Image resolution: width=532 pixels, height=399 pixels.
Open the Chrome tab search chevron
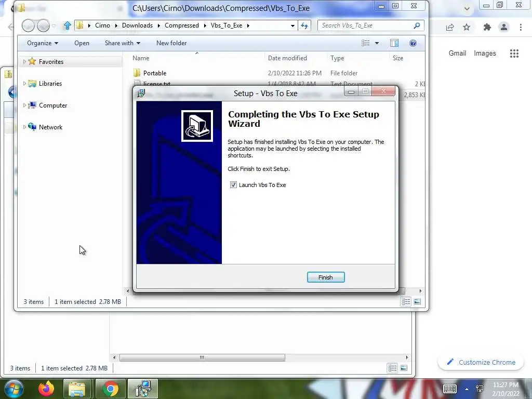467,9
